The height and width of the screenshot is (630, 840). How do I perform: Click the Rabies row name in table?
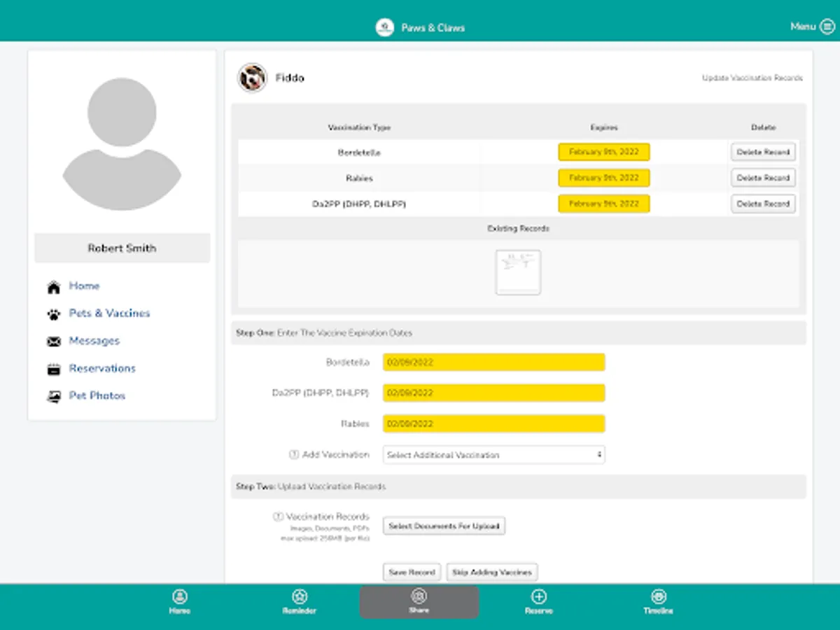coord(359,178)
